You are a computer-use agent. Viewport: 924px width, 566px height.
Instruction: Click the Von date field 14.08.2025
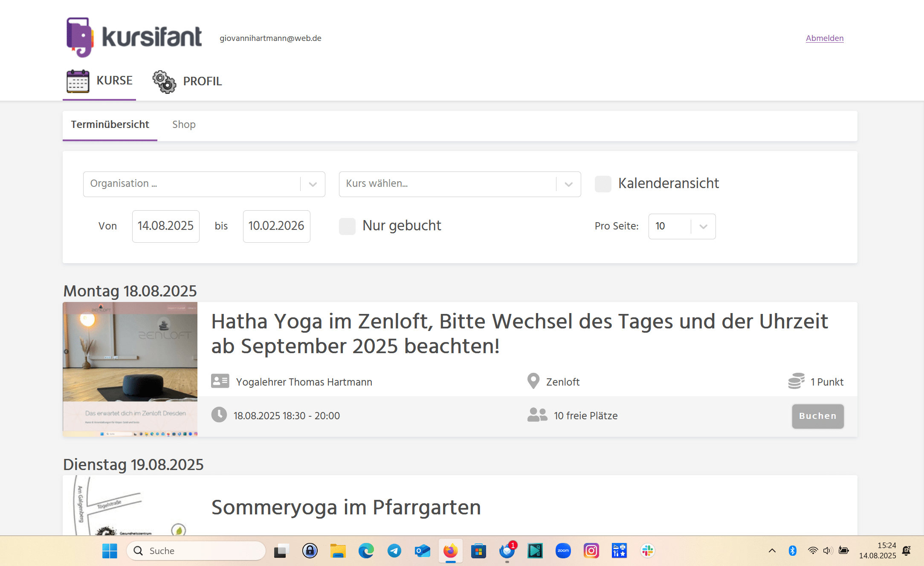165,226
